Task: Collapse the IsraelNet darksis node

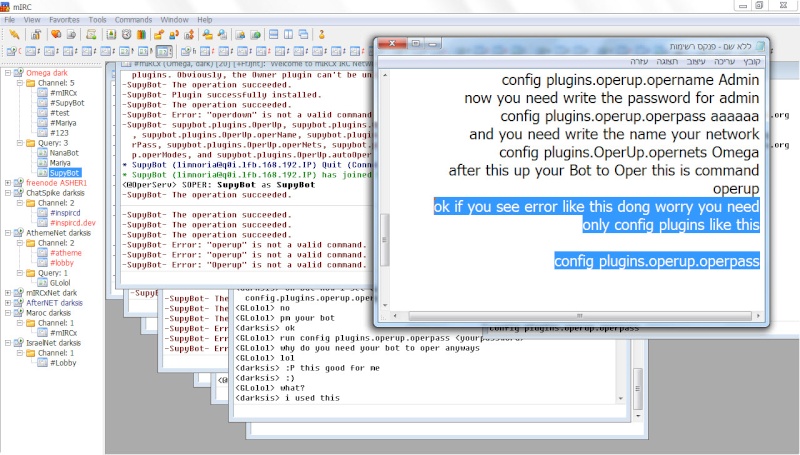Action: [x=8, y=343]
